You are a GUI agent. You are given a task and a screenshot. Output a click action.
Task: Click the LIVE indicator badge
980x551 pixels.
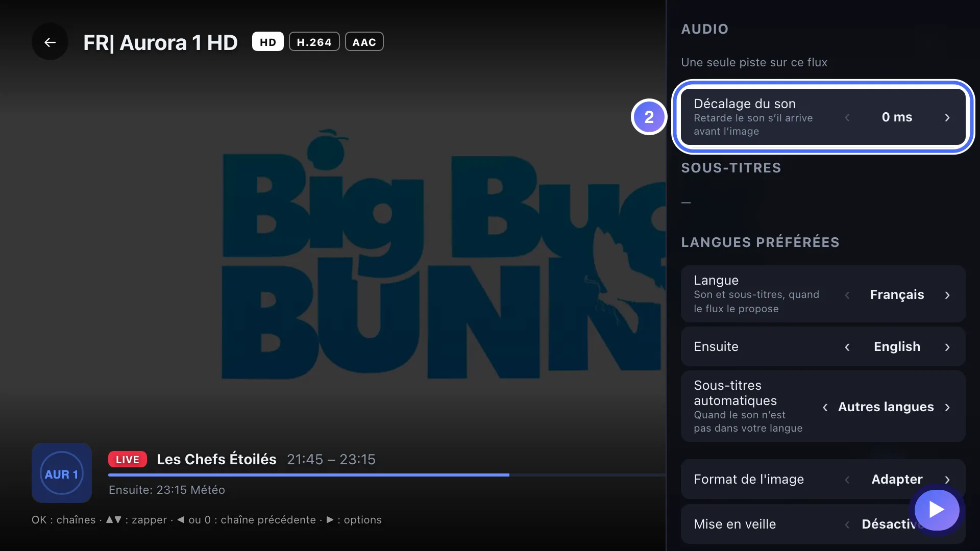coord(128,459)
